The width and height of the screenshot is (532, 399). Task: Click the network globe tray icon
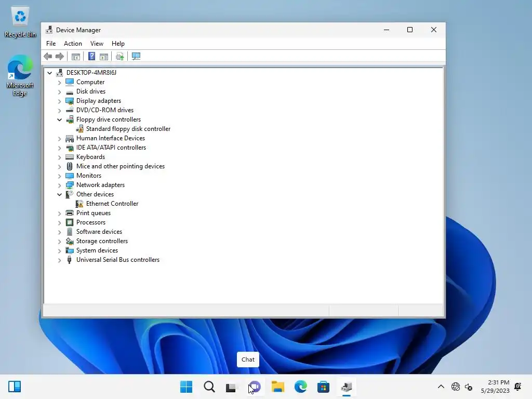456,387
